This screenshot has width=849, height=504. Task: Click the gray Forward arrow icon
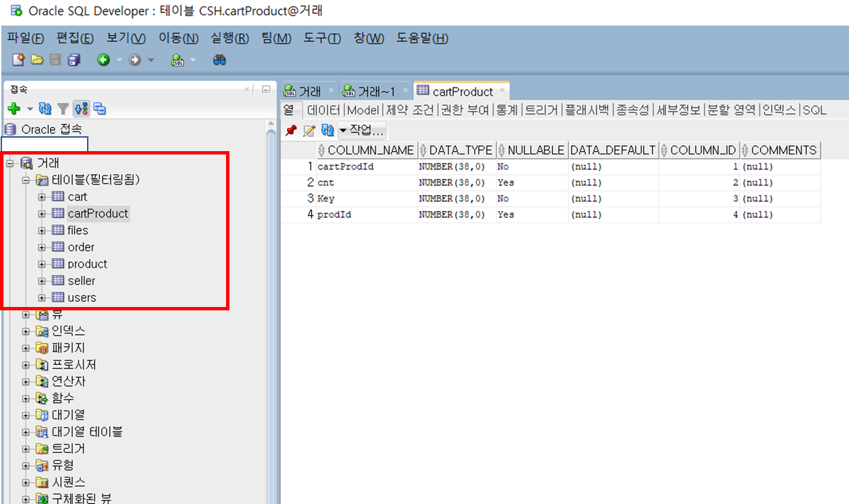[134, 60]
